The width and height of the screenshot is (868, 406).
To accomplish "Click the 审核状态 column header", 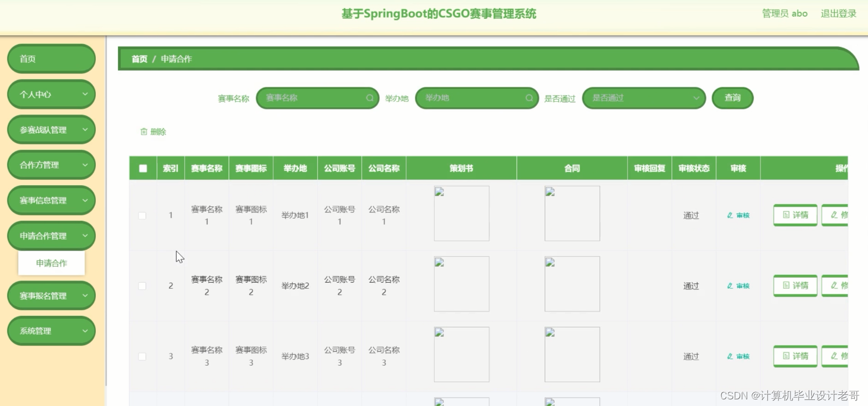I will [x=694, y=168].
